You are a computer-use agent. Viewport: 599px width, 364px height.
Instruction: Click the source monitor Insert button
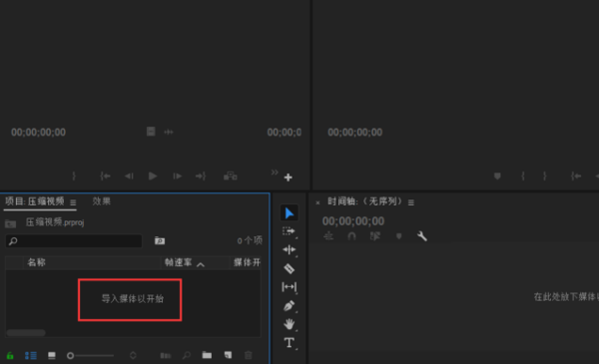pyautogui.click(x=231, y=176)
